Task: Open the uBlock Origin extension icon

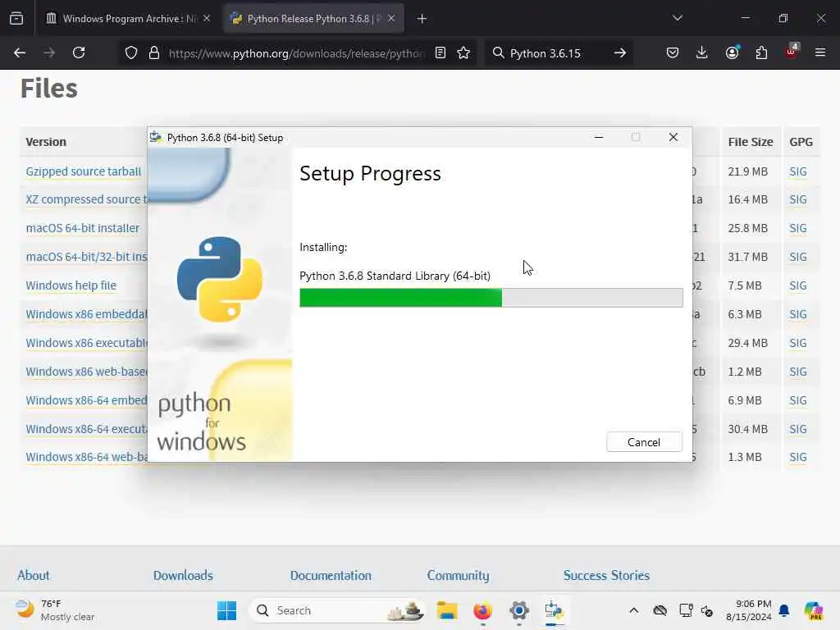Action: point(792,52)
